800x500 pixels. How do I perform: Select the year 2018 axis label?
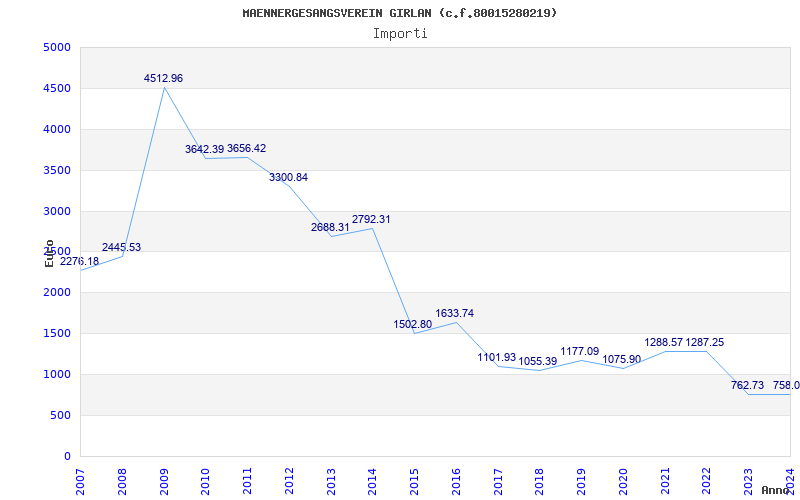pos(540,481)
